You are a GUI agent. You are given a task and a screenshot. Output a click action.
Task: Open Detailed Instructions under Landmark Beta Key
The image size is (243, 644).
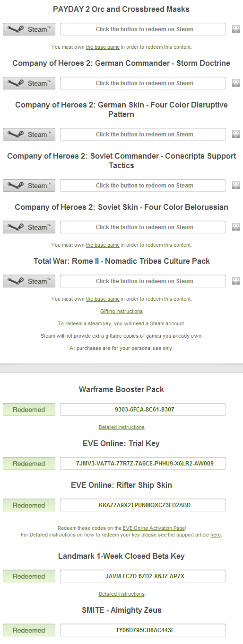[x=121, y=594]
